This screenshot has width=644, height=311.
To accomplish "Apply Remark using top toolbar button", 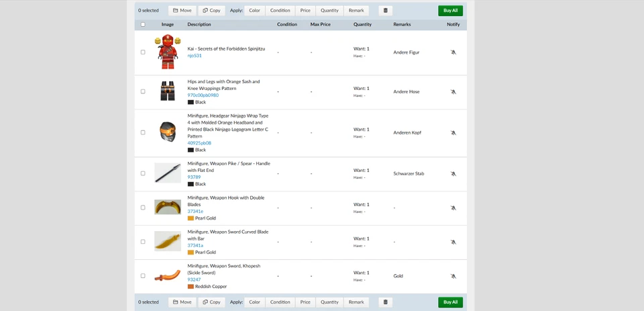I will coord(356,10).
